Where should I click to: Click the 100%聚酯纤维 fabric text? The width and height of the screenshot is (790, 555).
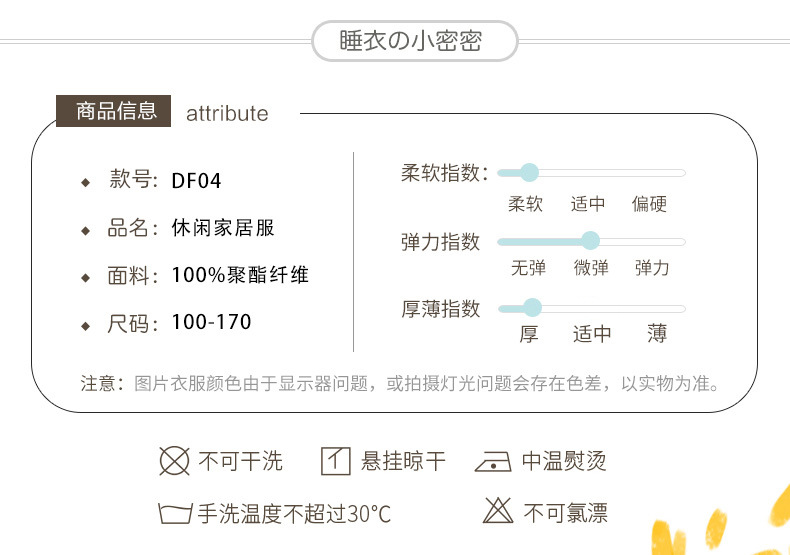click(x=240, y=275)
